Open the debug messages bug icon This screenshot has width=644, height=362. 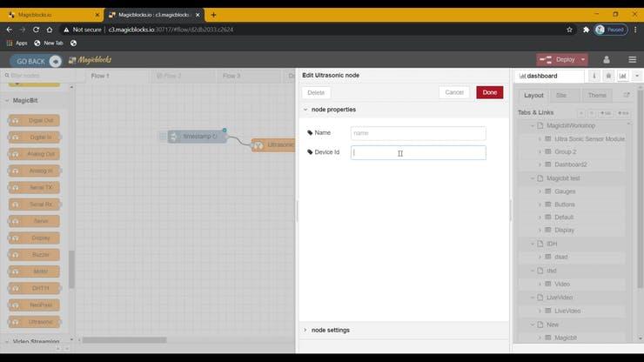click(x=608, y=76)
